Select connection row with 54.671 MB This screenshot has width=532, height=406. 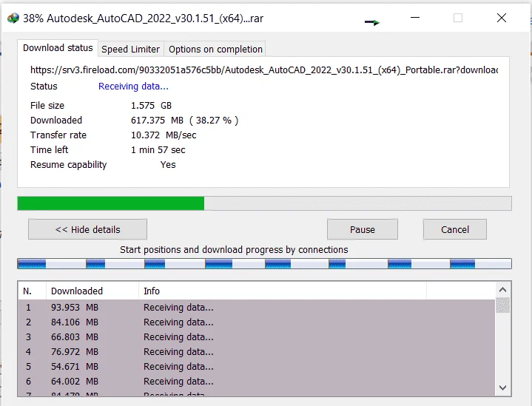(257, 367)
